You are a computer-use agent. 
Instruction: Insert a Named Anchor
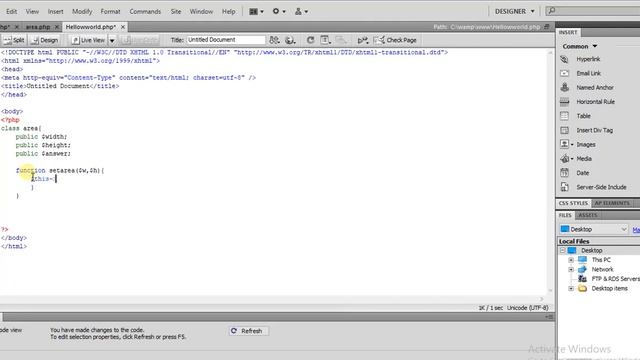click(595, 88)
